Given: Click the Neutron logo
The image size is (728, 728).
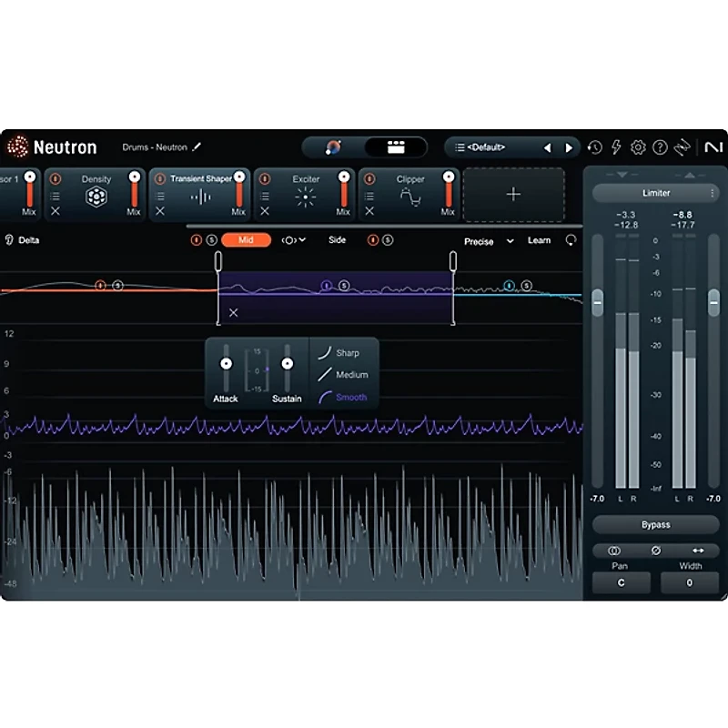Looking at the screenshot, I should click(x=16, y=147).
